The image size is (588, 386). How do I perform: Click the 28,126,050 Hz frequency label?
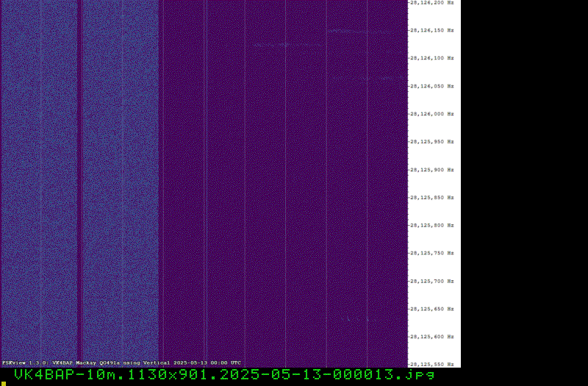pyautogui.click(x=432, y=86)
